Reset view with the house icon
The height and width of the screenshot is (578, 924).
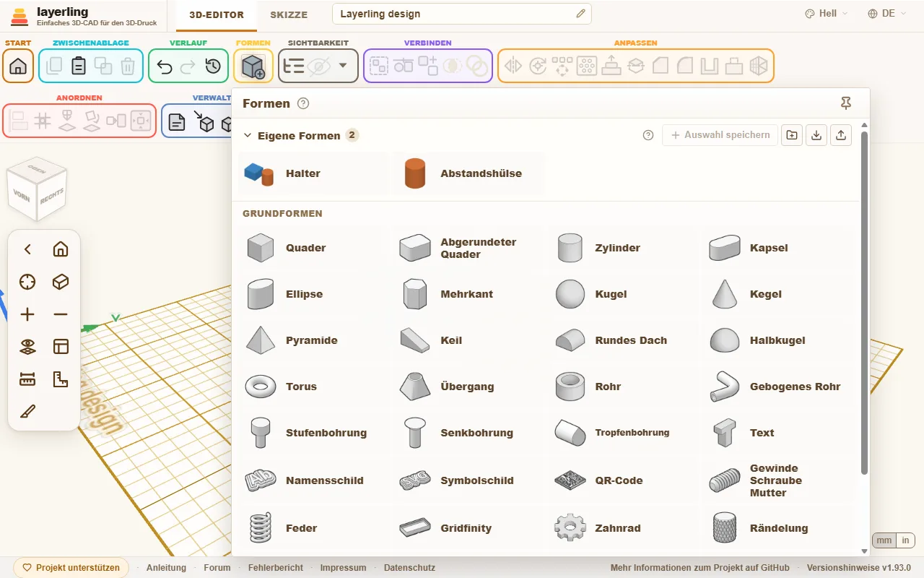(x=61, y=249)
